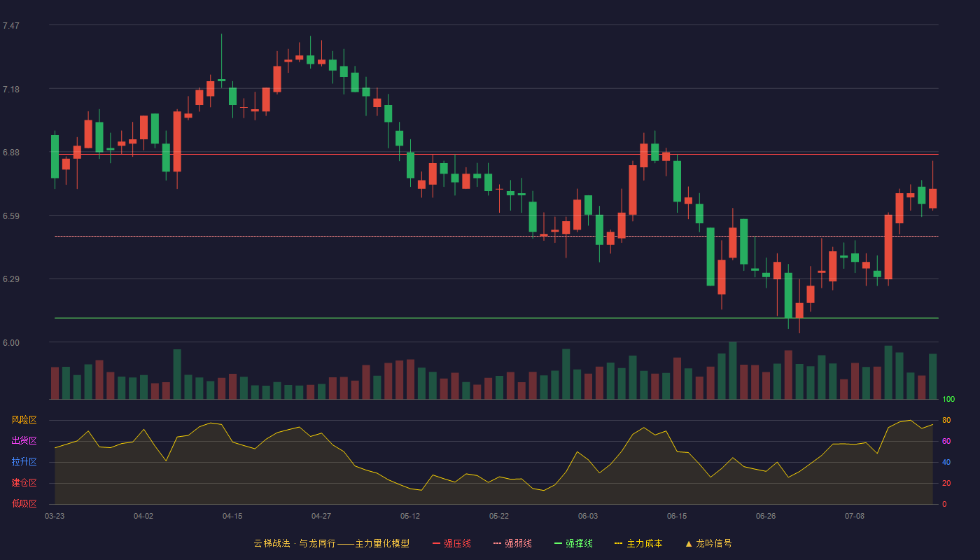Select the 05-12 date label
The height and width of the screenshot is (560, 980).
click(410, 516)
